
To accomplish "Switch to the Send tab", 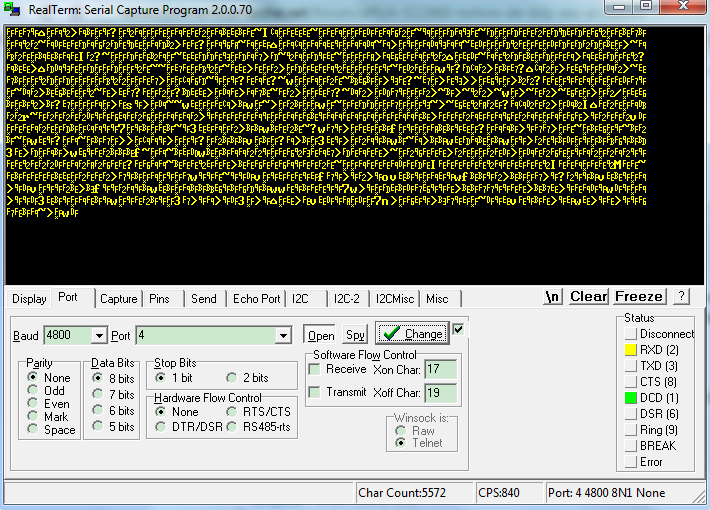I will (204, 299).
